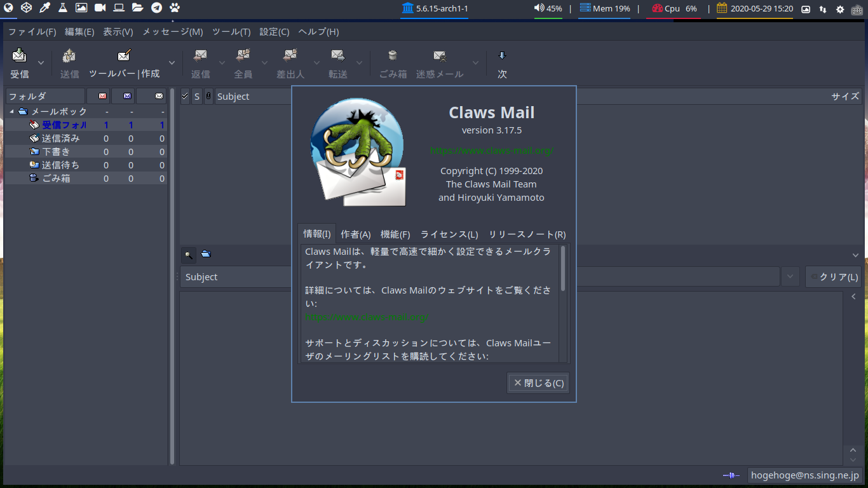Open the 設定(C) menu
The image size is (868, 488).
(275, 32)
